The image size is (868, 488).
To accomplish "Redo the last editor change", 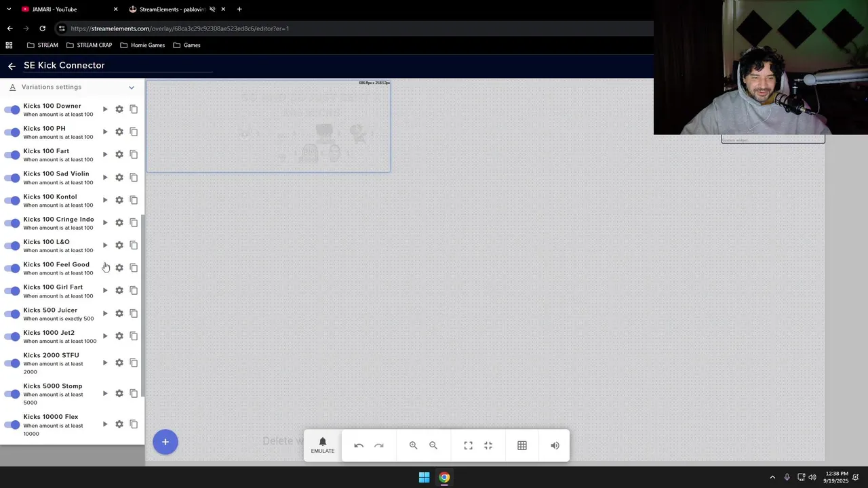I will [379, 445].
